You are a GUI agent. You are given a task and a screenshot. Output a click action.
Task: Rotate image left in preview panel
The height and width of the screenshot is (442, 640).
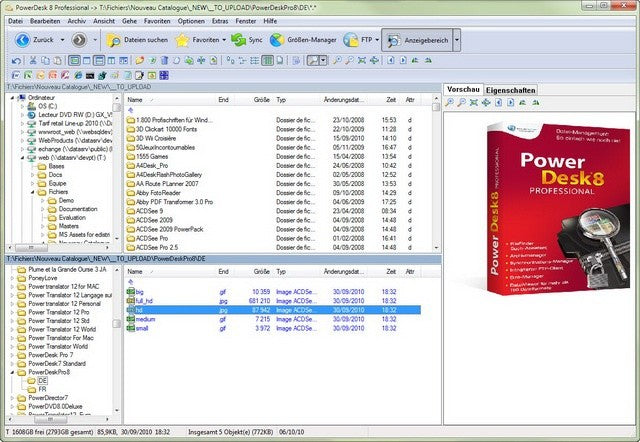pos(523,103)
